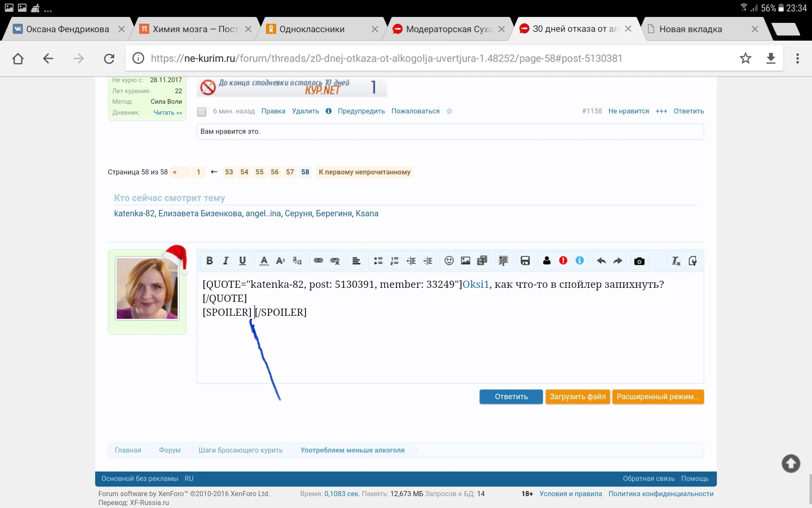Switch to the Одноклассники tab
This screenshot has width=812, height=508.
(311, 29)
